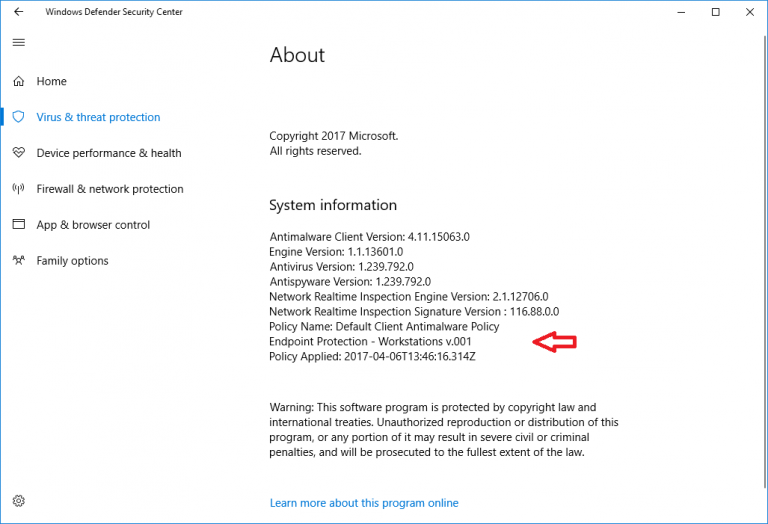Expand the hamburger navigation menu

coord(18,43)
